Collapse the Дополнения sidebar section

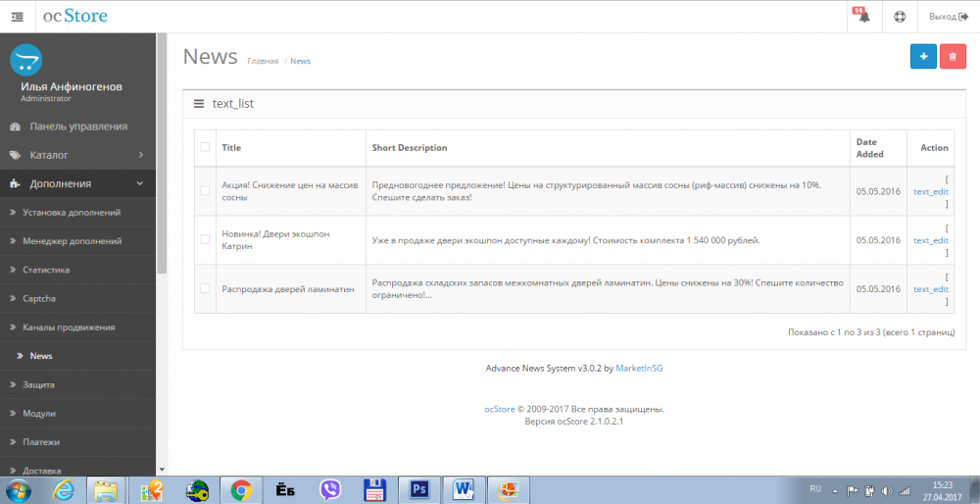pos(78,183)
